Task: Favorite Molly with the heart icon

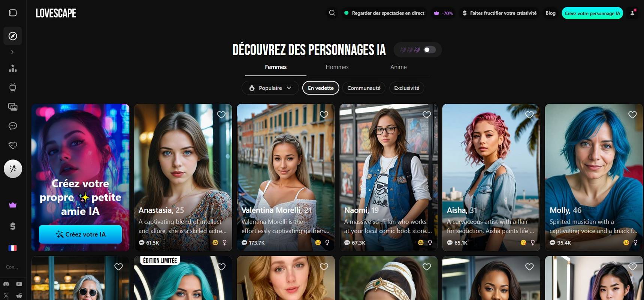Action: [x=632, y=115]
